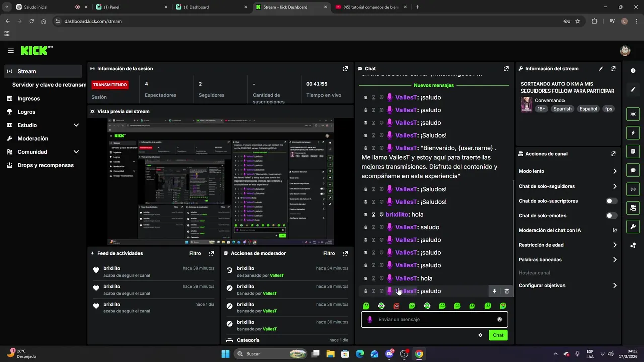The height and width of the screenshot is (362, 644).
Task: Click the Enviar un mensaje input field
Action: [434, 319]
